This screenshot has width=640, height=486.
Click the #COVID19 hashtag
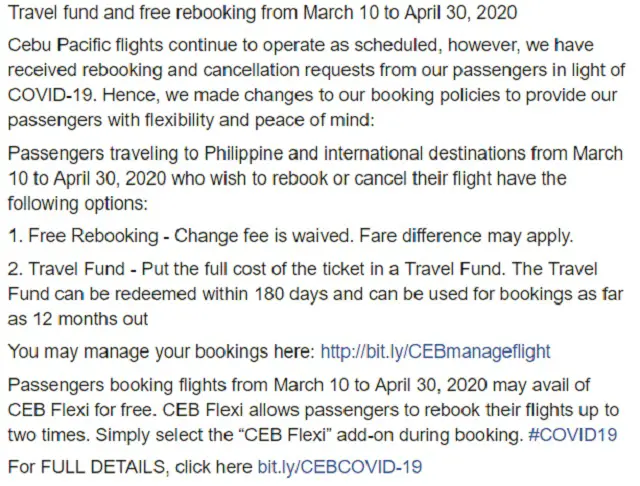point(573,435)
